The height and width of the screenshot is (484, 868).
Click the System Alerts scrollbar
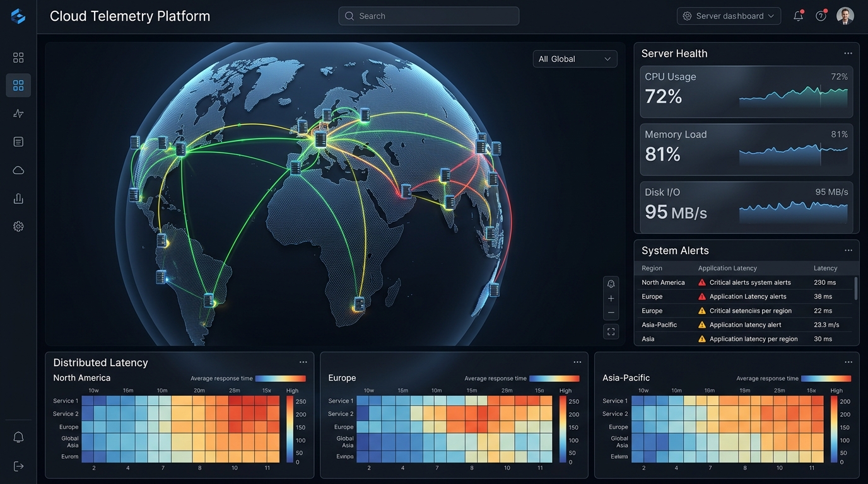coord(856,288)
